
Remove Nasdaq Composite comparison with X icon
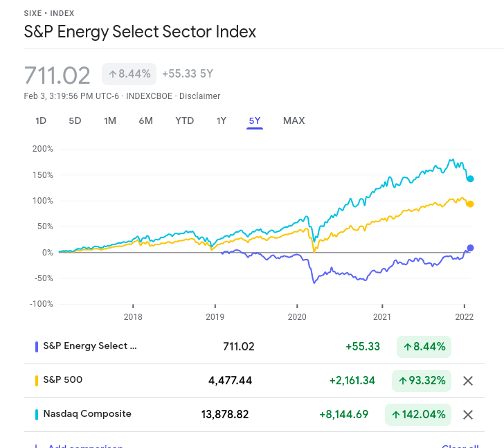click(468, 415)
